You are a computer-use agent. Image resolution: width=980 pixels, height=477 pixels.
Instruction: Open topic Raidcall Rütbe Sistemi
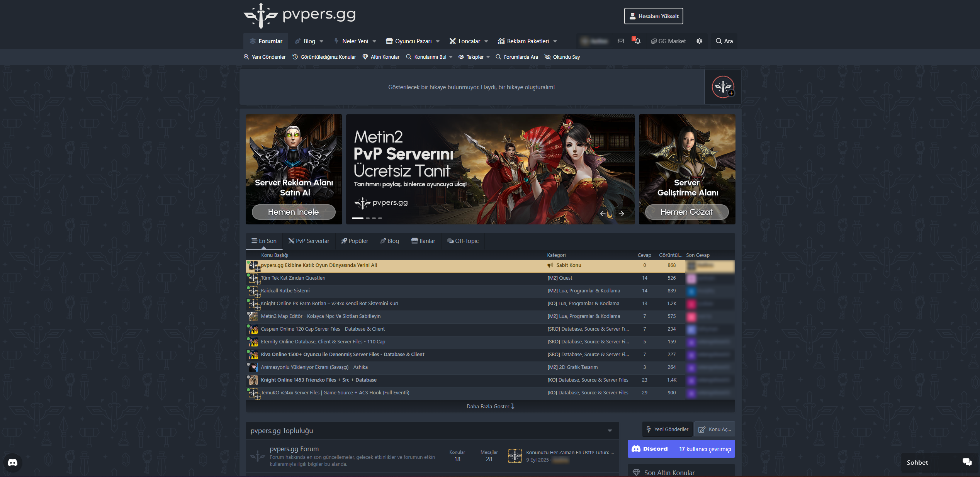tap(285, 291)
